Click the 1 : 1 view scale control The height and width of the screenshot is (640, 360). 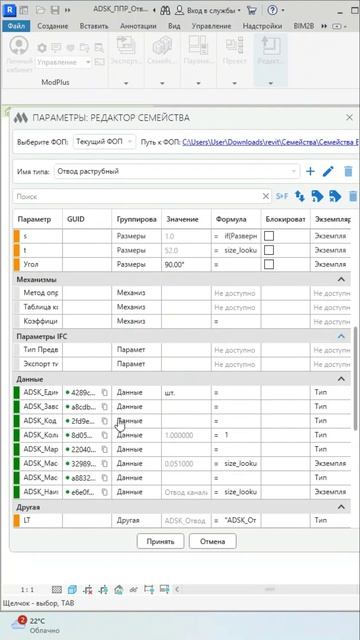pos(27,590)
